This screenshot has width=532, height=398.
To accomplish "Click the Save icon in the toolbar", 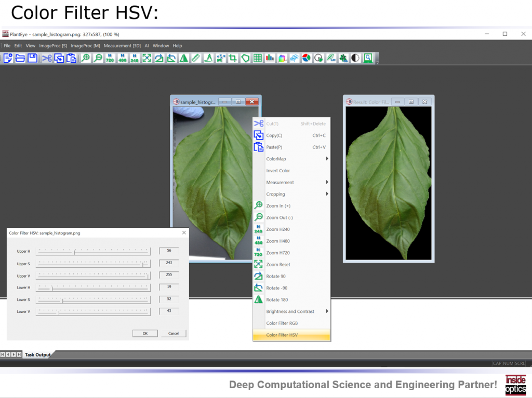I will tap(33, 58).
